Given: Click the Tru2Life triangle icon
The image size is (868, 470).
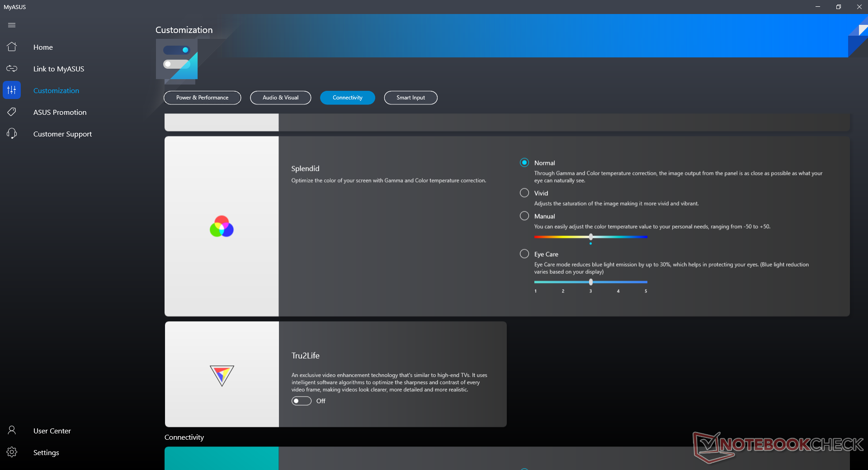Looking at the screenshot, I should (x=222, y=375).
